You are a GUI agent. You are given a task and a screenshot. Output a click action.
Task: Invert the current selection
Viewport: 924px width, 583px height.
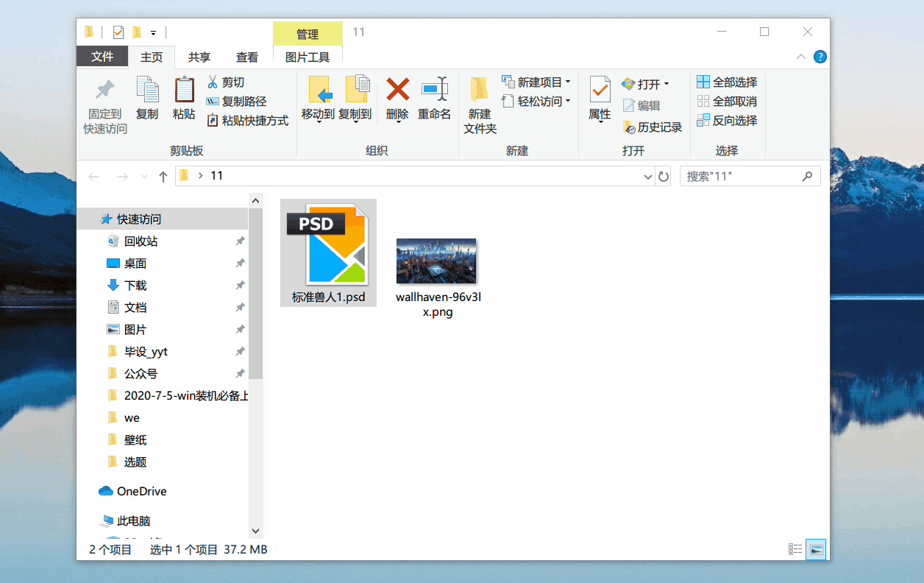pos(727,120)
